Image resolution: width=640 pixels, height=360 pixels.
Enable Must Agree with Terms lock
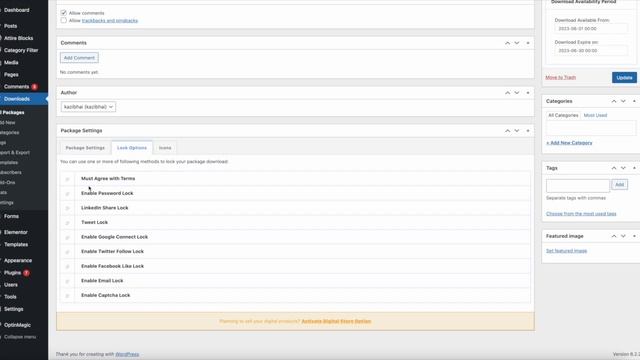point(67,179)
